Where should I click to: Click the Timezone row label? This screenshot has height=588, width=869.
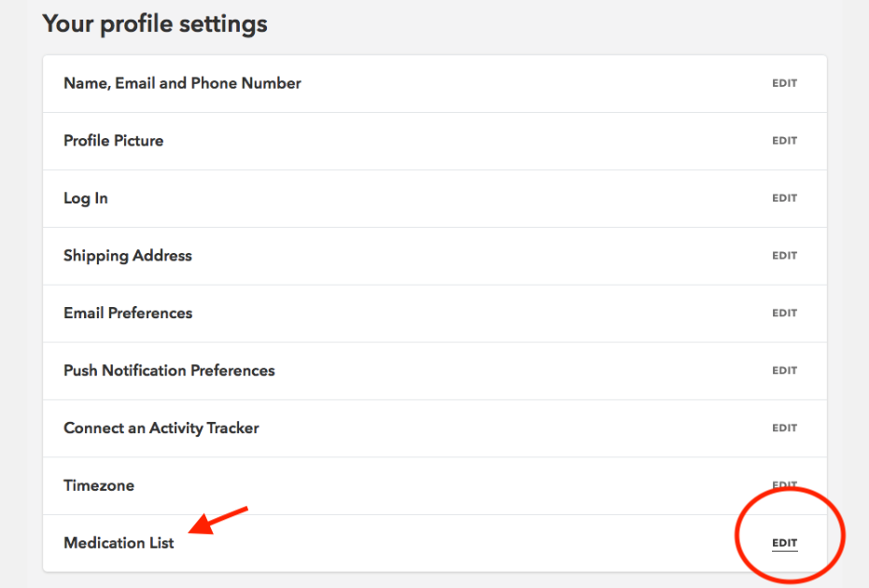point(99,485)
